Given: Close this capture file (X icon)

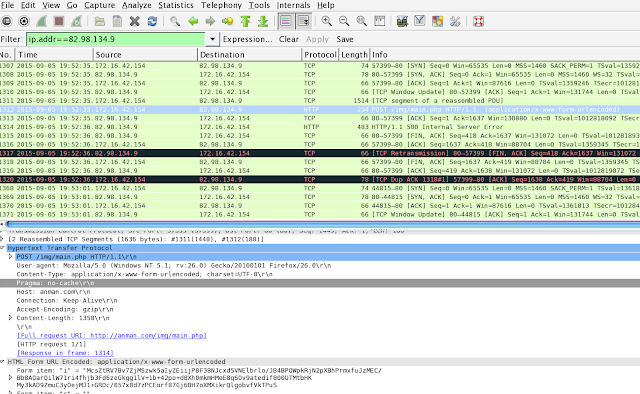Looking at the screenshot, I should coord(135,21).
